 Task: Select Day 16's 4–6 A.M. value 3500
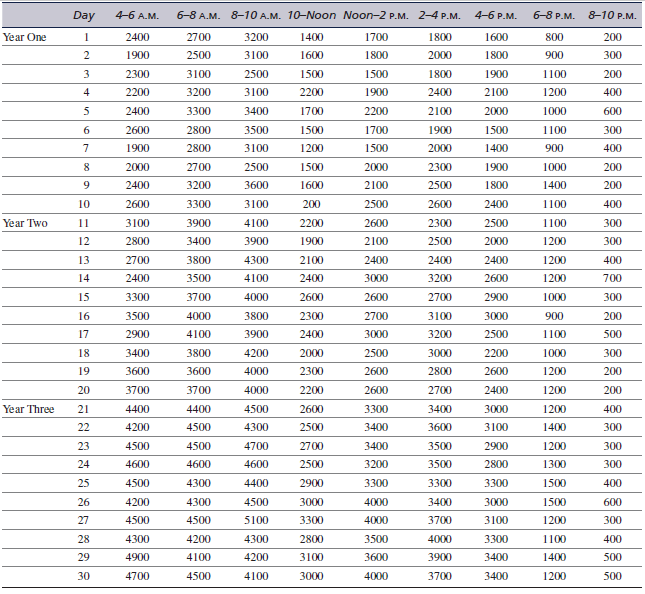[x=137, y=316]
